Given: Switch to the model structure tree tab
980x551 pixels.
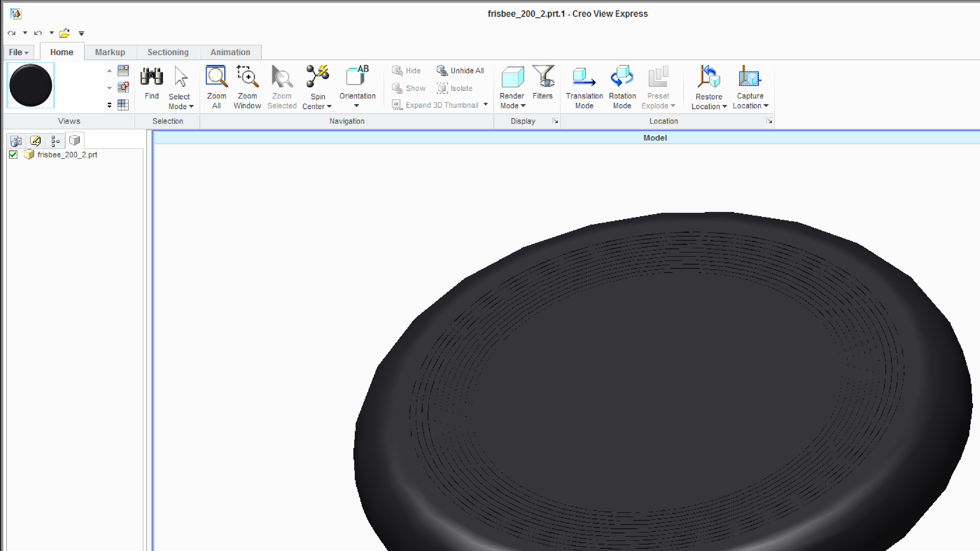Looking at the screenshot, I should [55, 141].
